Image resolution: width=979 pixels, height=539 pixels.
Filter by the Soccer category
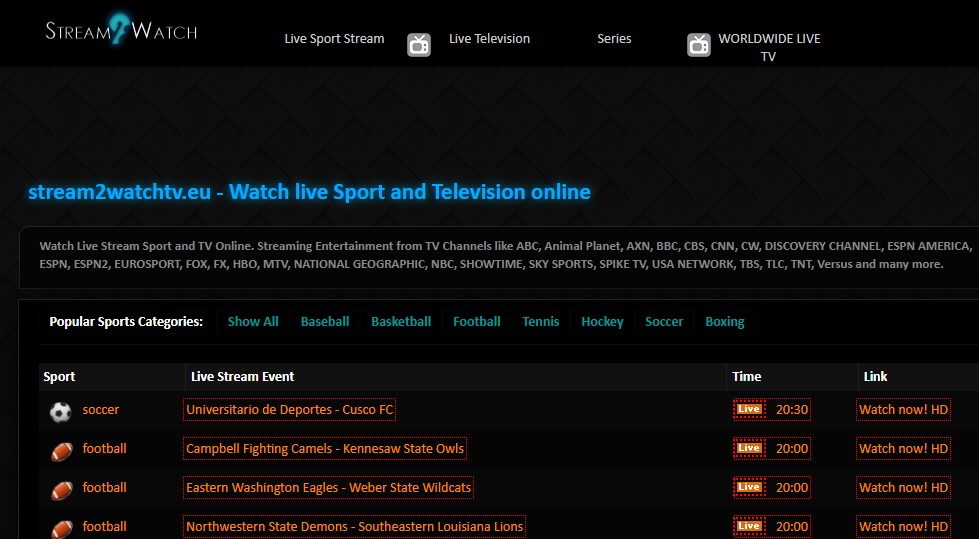(x=664, y=322)
